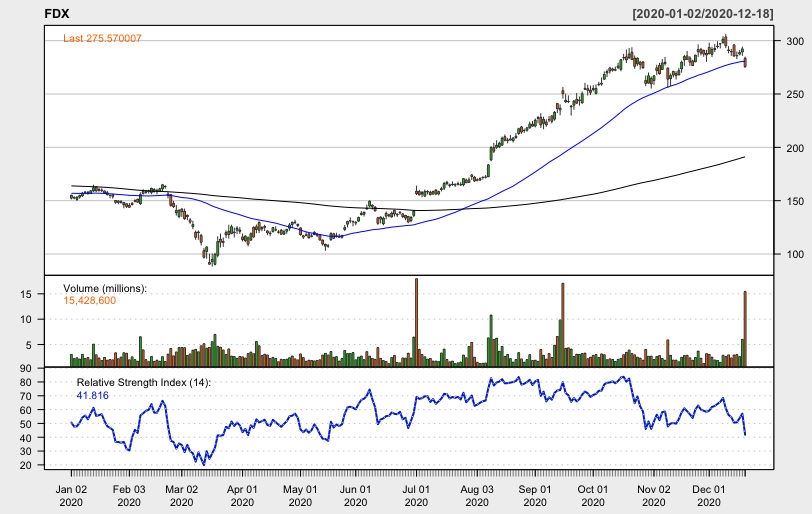The width and height of the screenshot is (812, 514).
Task: Click the FDX ticker title
Action: point(56,14)
